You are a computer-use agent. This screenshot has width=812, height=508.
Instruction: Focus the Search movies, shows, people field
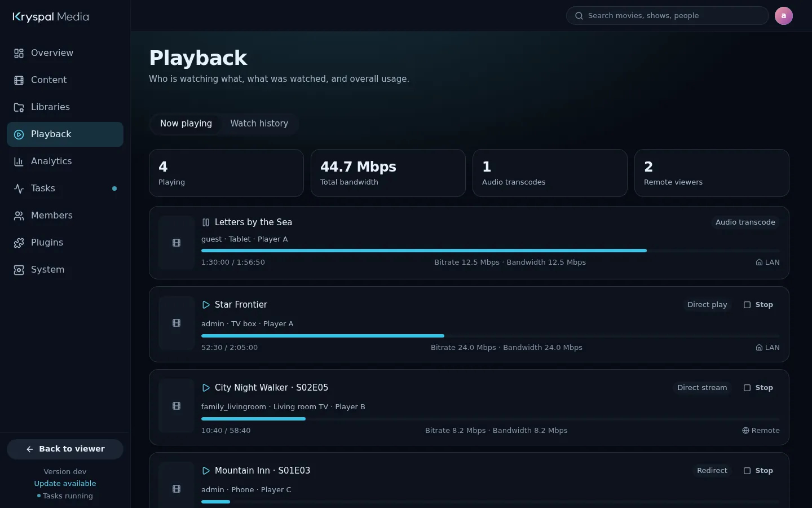pos(668,16)
